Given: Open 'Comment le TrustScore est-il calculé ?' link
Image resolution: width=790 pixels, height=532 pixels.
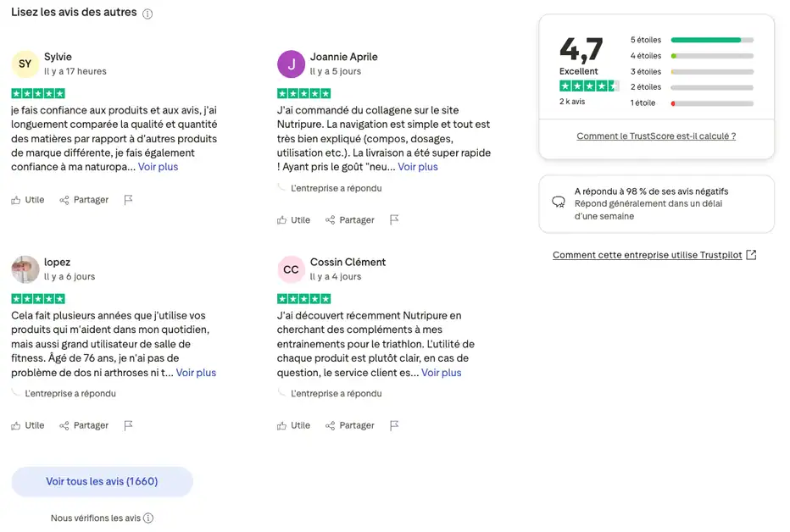Looking at the screenshot, I should (656, 136).
